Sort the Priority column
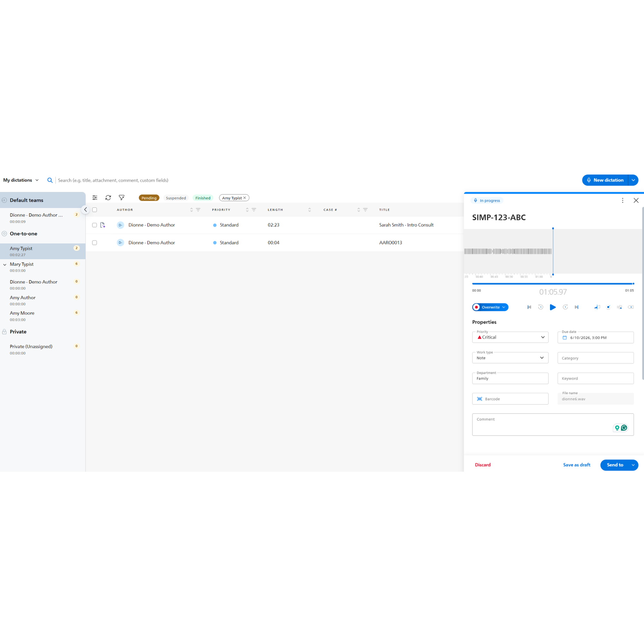 coord(247,210)
